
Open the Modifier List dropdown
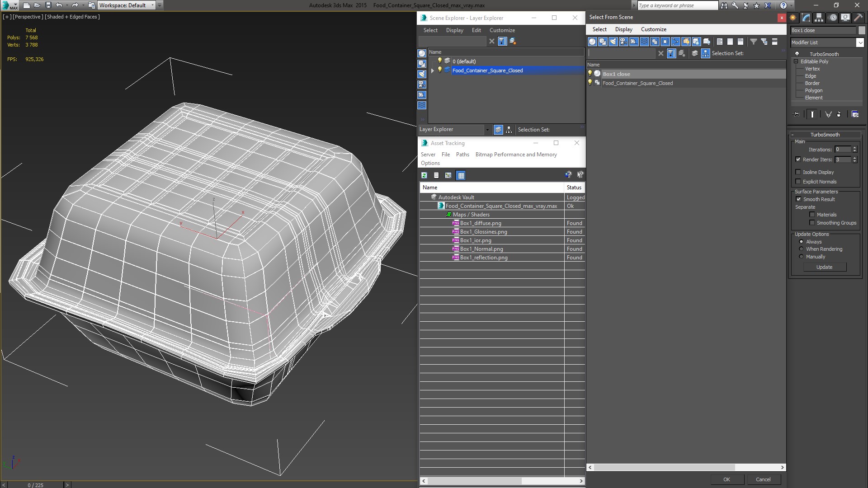tap(860, 42)
